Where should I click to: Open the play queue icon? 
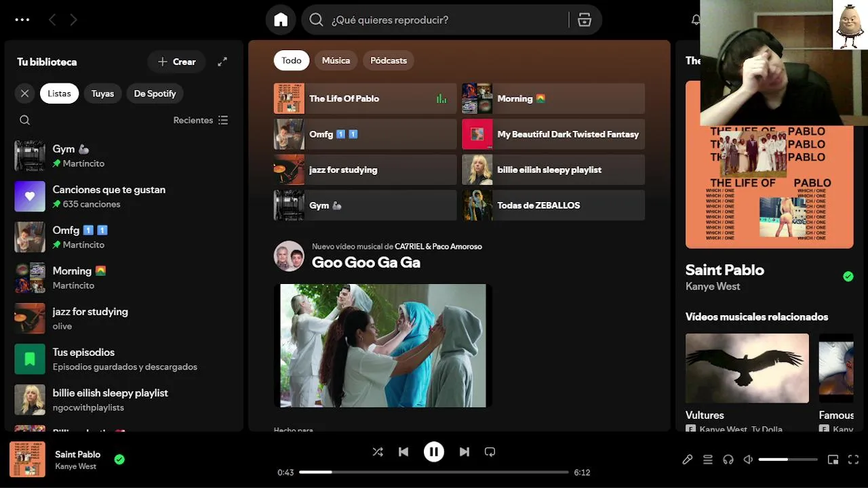point(708,460)
